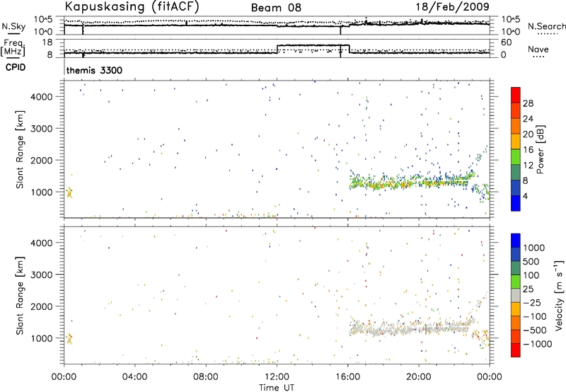Click the '08:00' time axis label
Viewport: 566px width, 392px height.
(x=206, y=377)
